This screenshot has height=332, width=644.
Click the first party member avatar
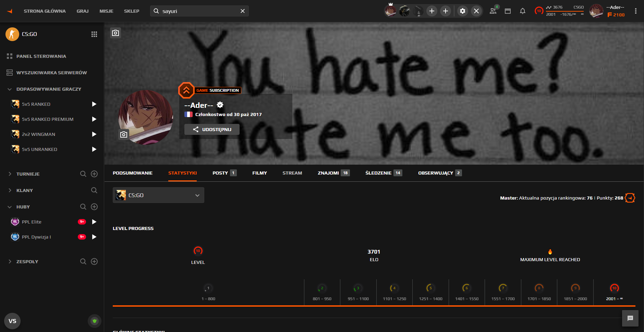390,11
